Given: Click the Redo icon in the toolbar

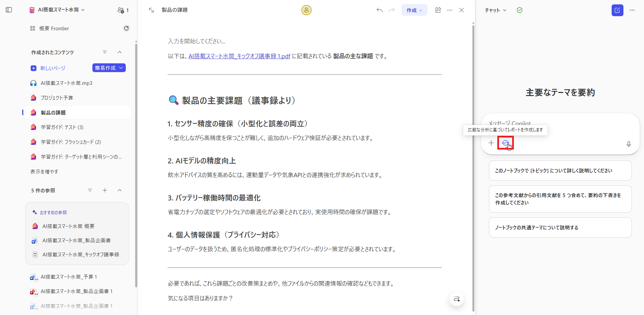Looking at the screenshot, I should [391, 10].
